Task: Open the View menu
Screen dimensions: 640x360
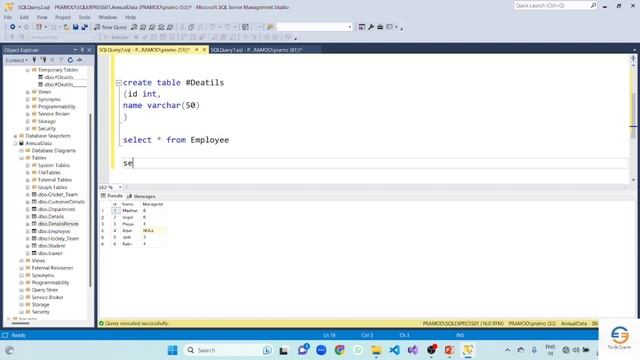Action: pos(42,17)
